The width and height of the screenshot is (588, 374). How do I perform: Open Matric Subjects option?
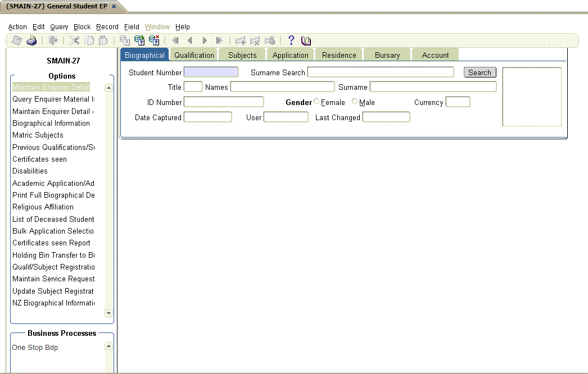click(x=38, y=135)
